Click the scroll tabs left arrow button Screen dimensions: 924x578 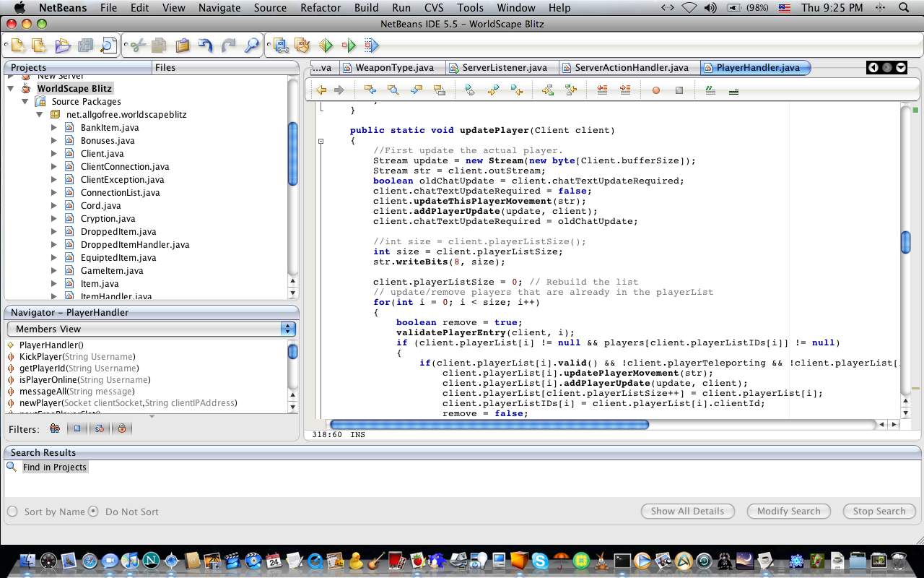tap(873, 68)
